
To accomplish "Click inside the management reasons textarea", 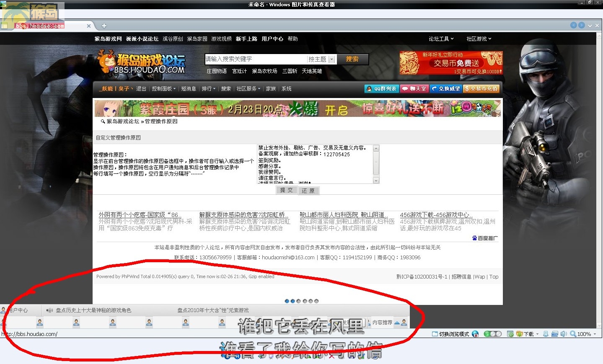I will (315, 164).
